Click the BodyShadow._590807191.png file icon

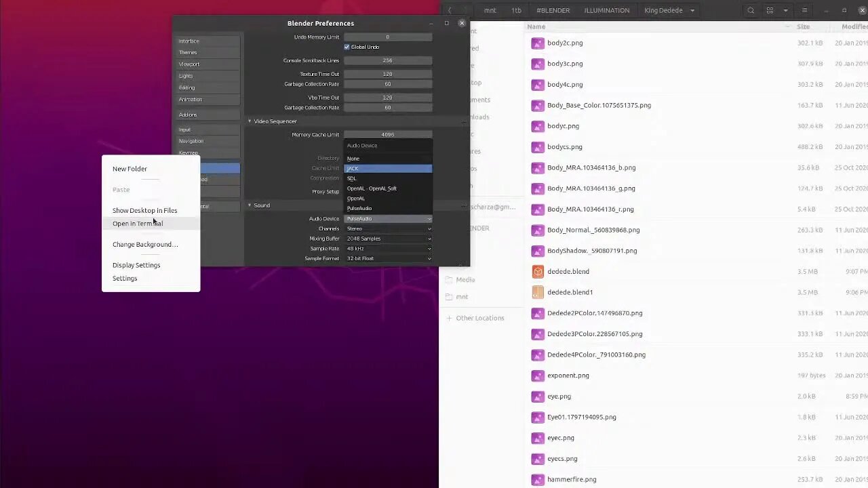point(538,251)
